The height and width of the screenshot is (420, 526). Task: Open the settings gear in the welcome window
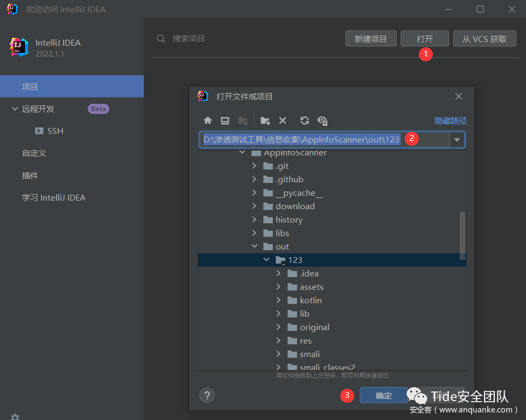15,417
